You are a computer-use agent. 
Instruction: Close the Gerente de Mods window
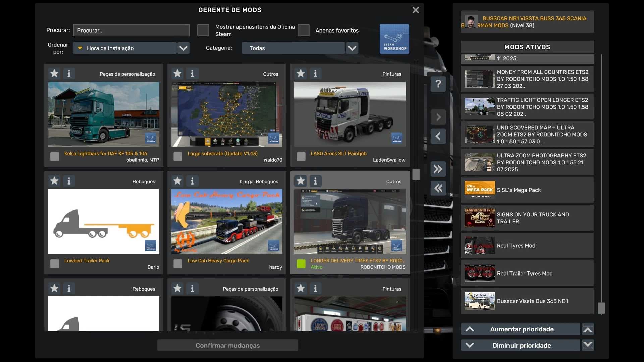coord(416,10)
